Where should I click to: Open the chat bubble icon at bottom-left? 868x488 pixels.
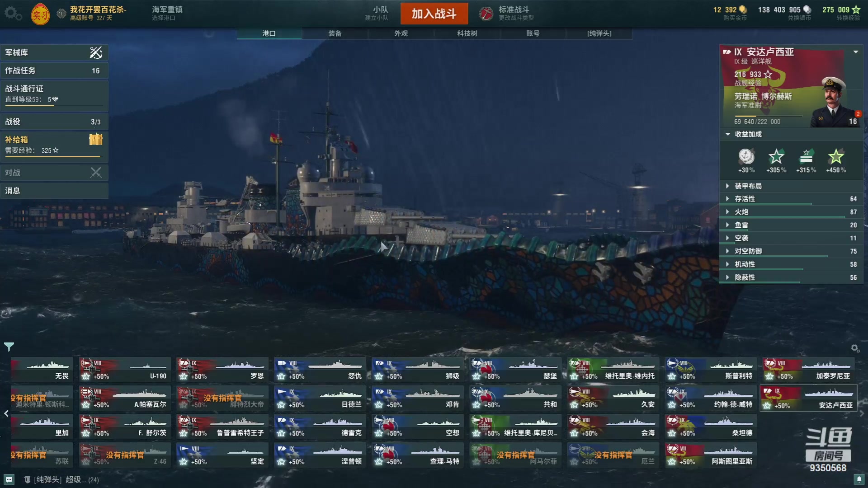[9, 479]
